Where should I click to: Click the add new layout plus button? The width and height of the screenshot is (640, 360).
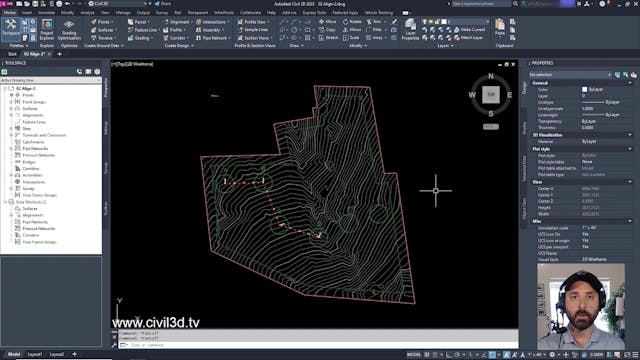[x=74, y=354]
